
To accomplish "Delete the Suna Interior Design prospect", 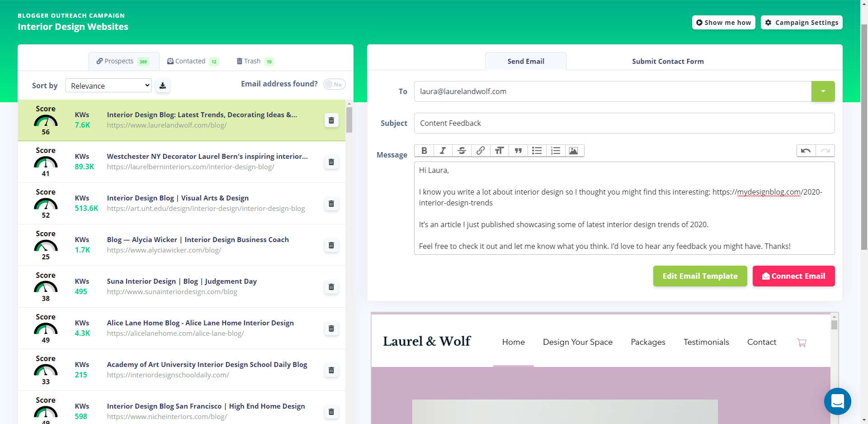I will pyautogui.click(x=331, y=287).
